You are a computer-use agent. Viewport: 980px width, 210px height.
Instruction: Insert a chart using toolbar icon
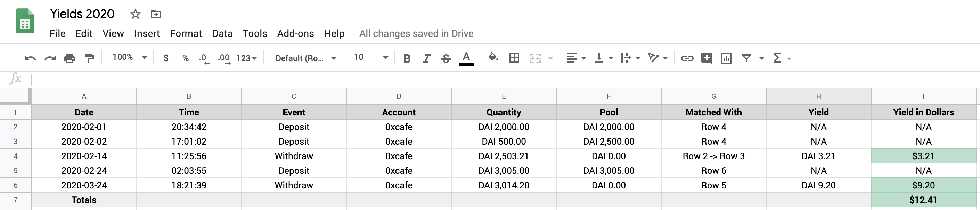(x=726, y=58)
